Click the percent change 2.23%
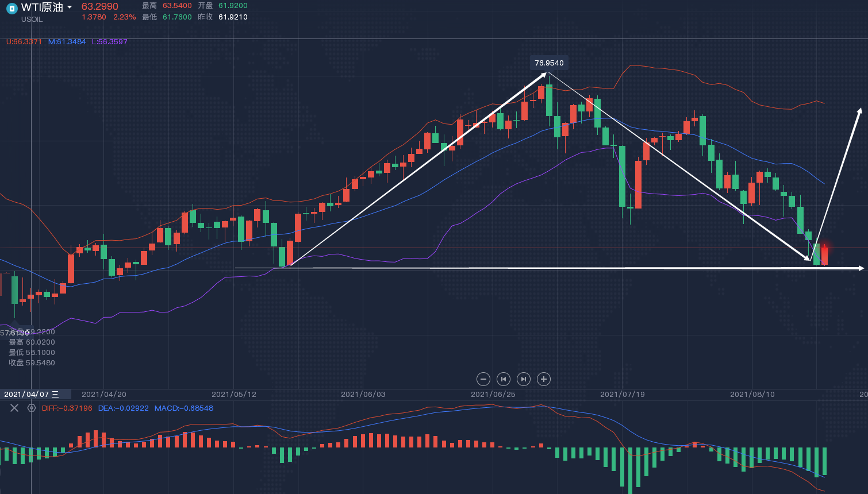Viewport: 868px width, 494px height. click(x=125, y=17)
